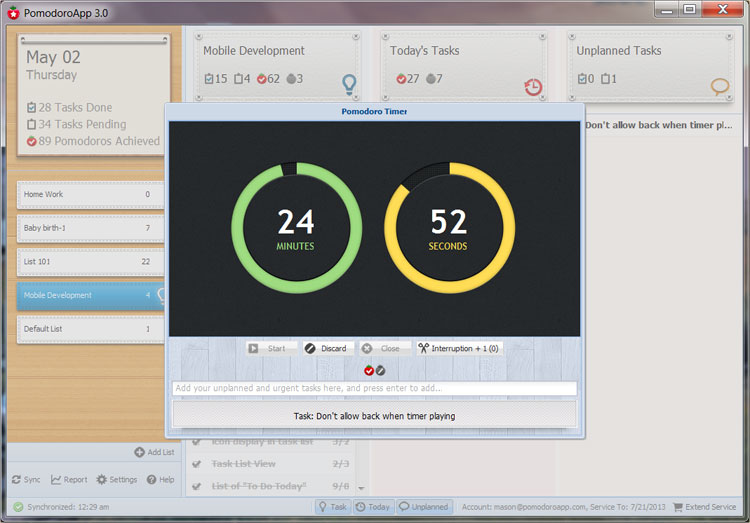Open the Report chart icon
750x523 pixels.
tap(55, 479)
